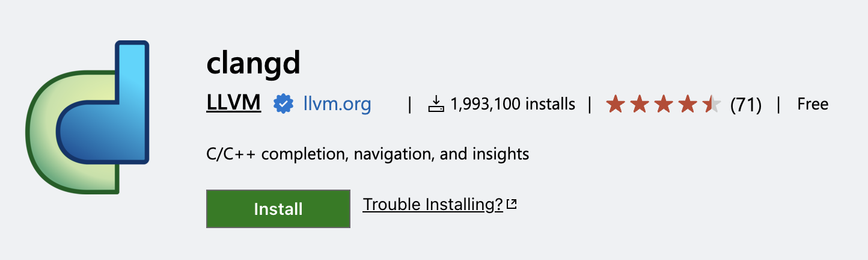The height and width of the screenshot is (260, 868).
Task: Click the download icon beside install count
Action: pyautogui.click(x=436, y=104)
